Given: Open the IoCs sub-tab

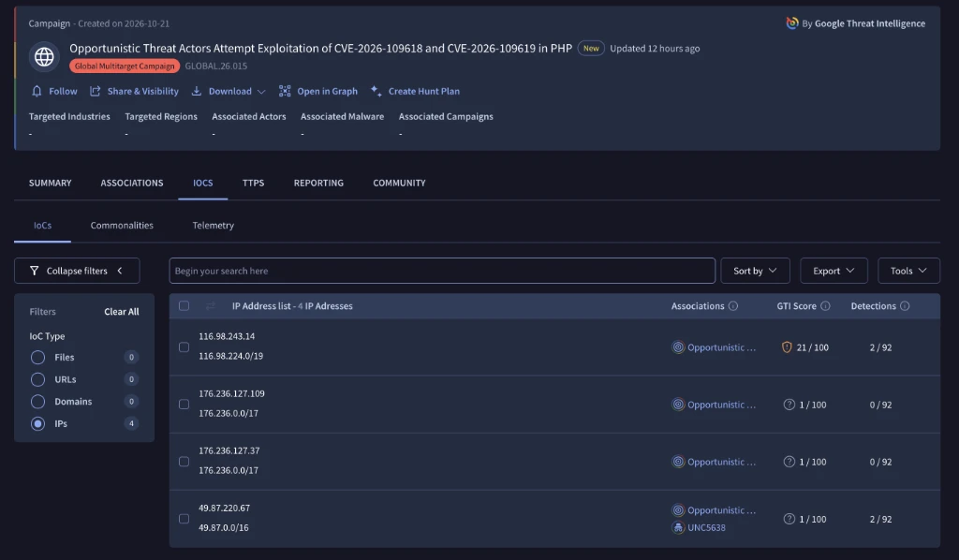Looking at the screenshot, I should coord(42,225).
